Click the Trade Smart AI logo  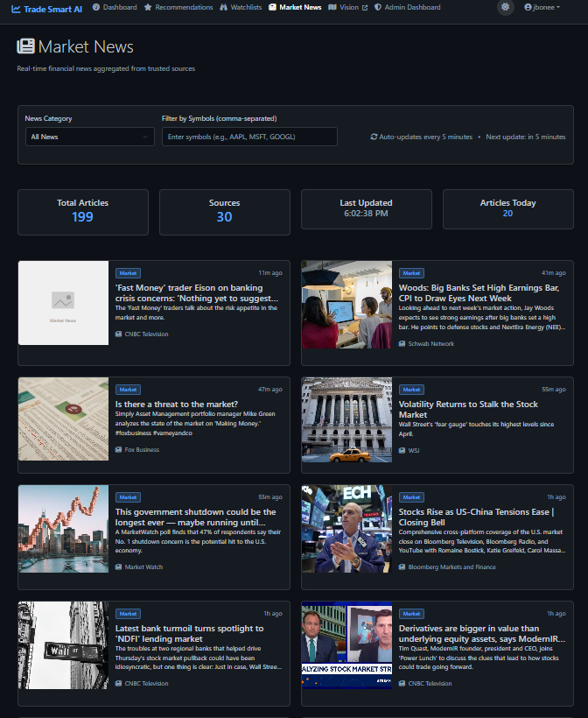pos(46,8)
